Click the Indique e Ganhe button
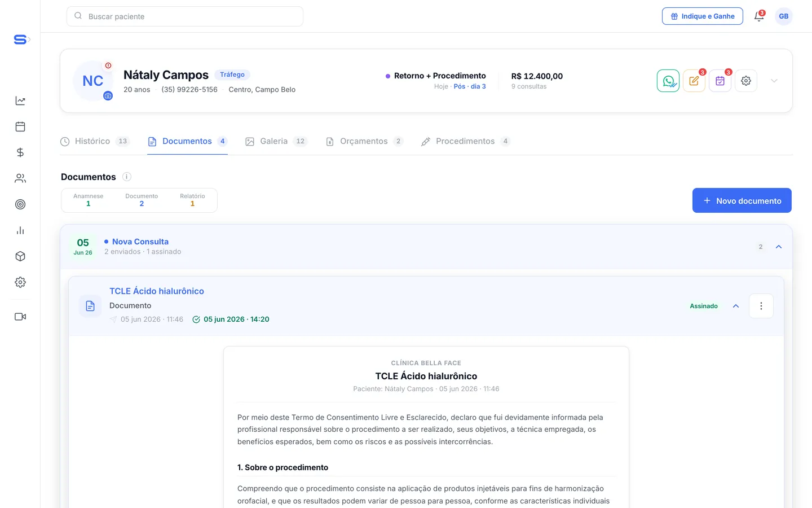The width and height of the screenshot is (812, 508). tap(703, 16)
